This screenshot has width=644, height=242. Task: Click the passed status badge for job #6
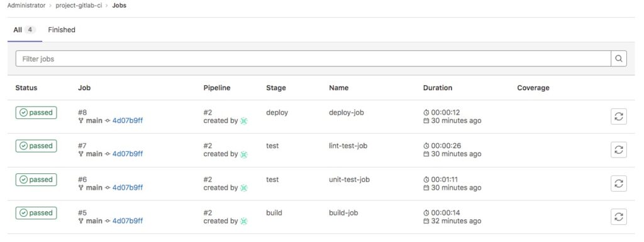pos(36,180)
